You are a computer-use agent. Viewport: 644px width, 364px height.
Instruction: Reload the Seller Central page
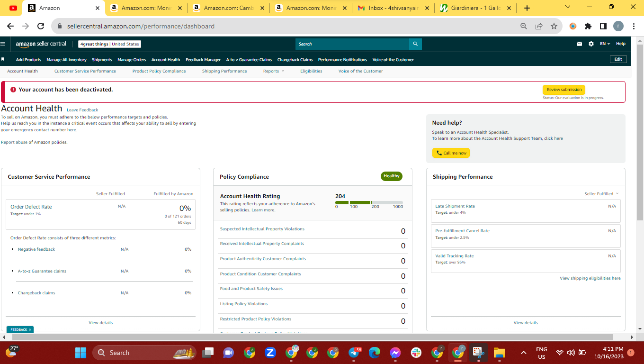click(x=41, y=26)
